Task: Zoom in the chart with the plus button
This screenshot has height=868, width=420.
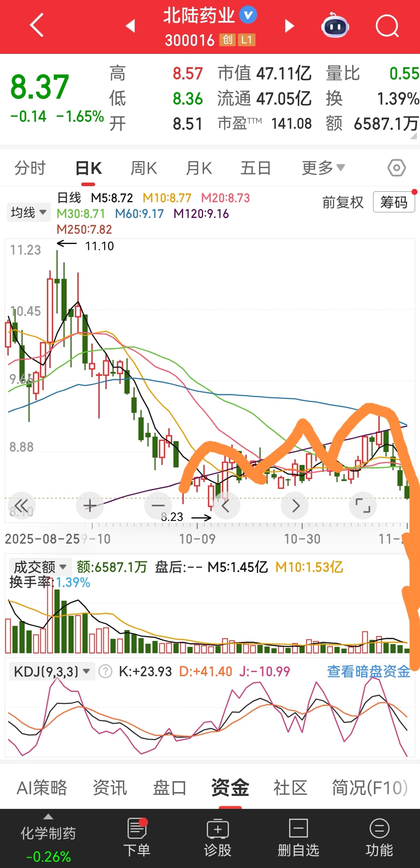Action: coord(90,506)
